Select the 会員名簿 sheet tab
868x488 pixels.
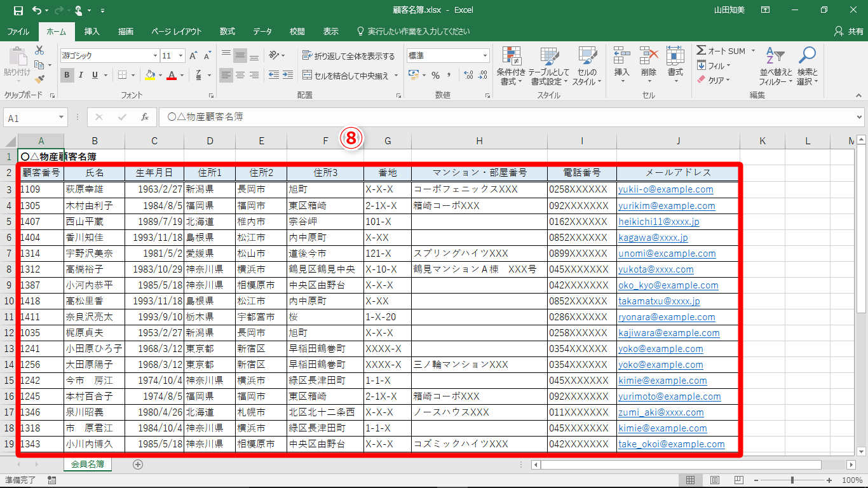88,464
